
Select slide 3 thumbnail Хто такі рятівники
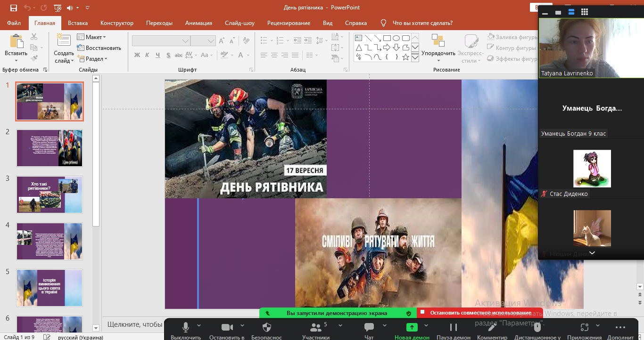point(50,194)
